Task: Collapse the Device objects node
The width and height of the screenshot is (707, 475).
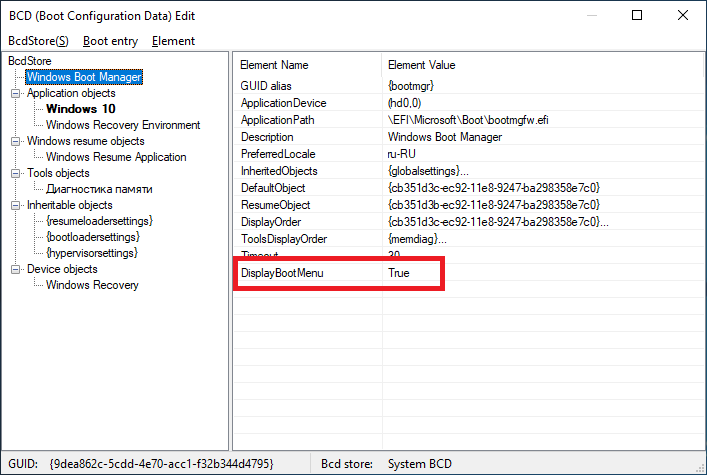Action: point(15,269)
